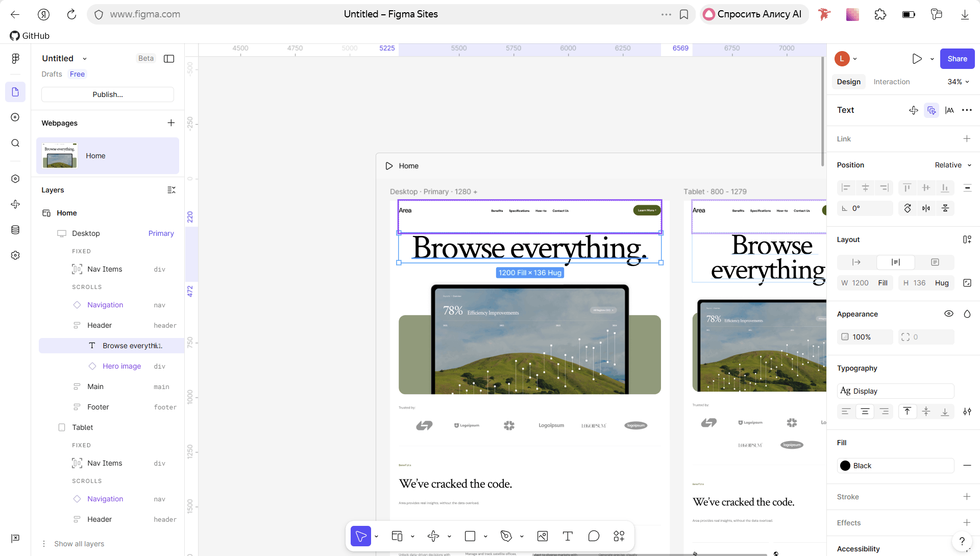Click the Share button
The image size is (980, 556).
tap(957, 59)
